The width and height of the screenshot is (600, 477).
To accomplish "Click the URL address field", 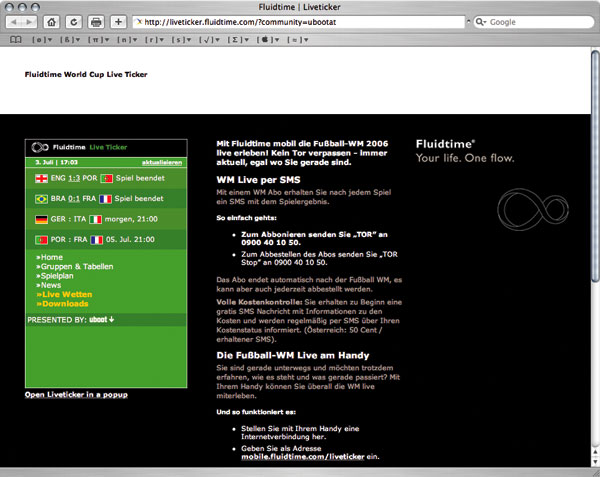I will [298, 22].
